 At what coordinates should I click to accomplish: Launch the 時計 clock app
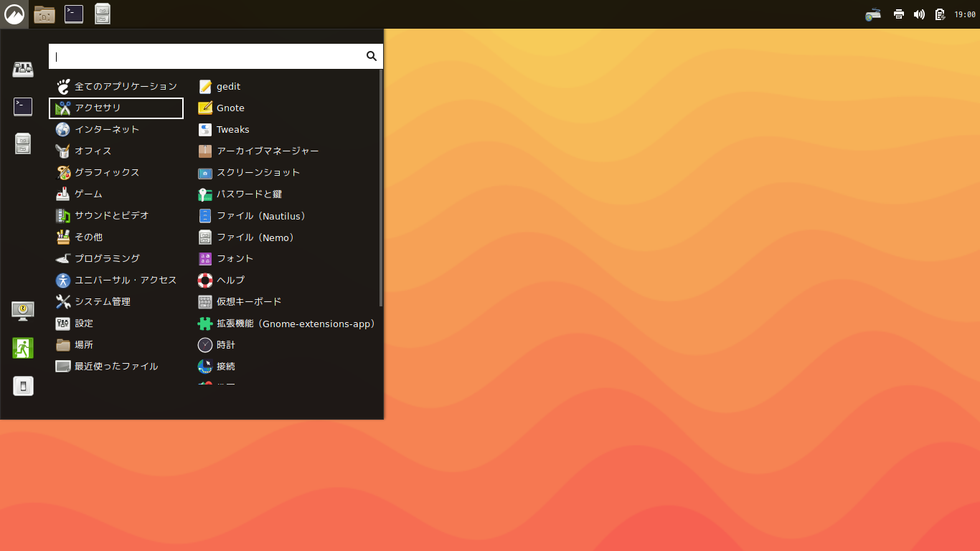pyautogui.click(x=286, y=345)
